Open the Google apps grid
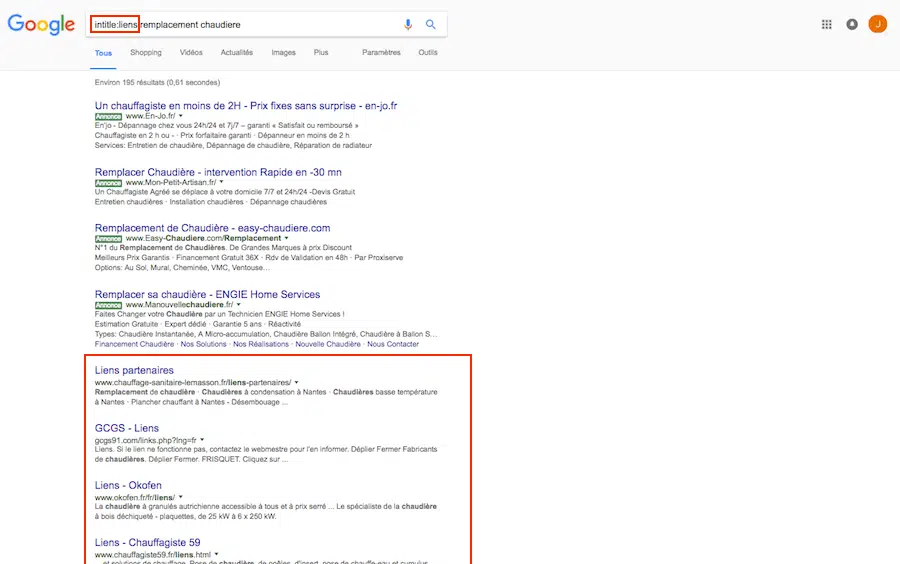The image size is (900, 564). (826, 24)
